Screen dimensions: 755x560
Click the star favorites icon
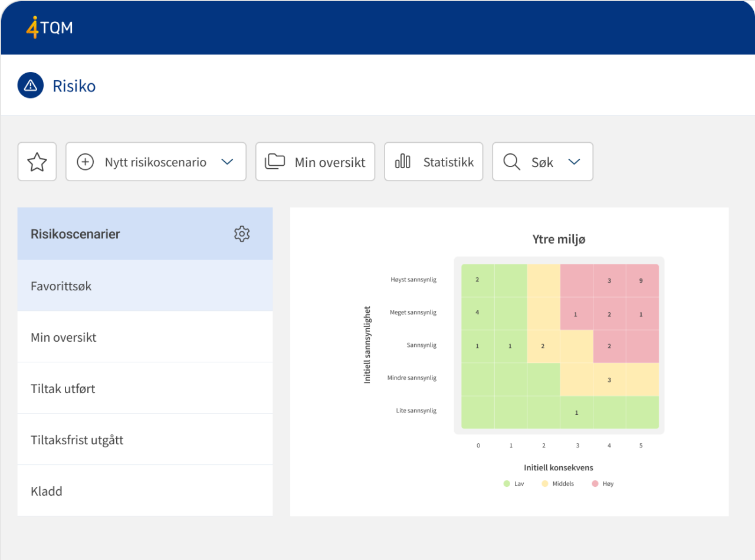coord(37,161)
